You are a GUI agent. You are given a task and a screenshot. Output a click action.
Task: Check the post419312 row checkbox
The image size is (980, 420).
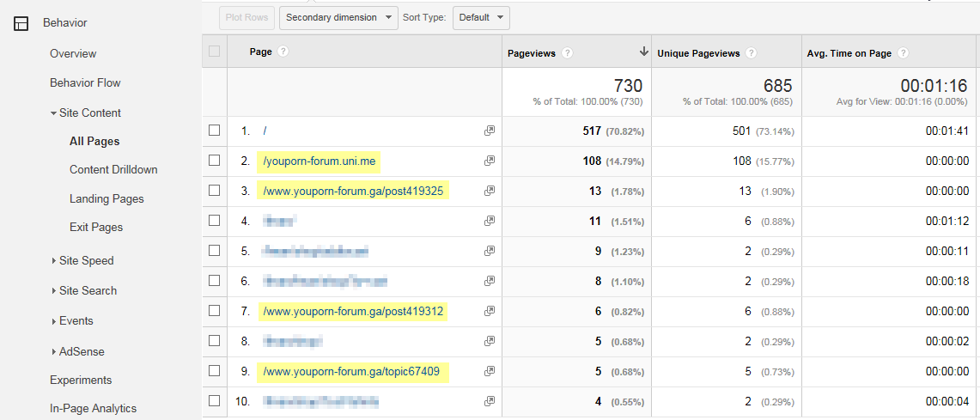click(215, 310)
